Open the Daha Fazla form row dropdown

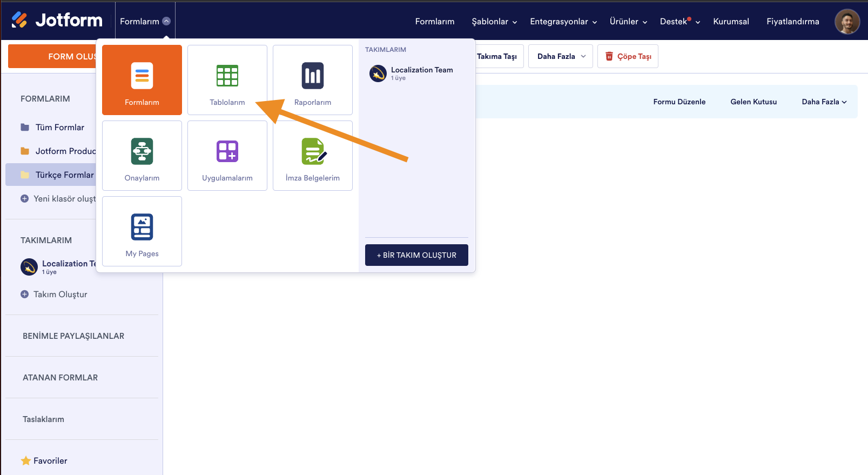[824, 102]
